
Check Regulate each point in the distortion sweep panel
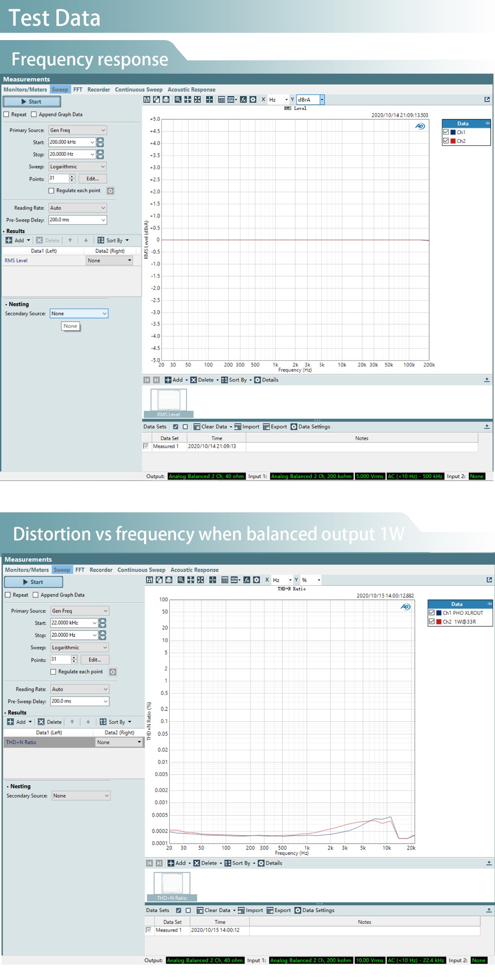click(53, 672)
